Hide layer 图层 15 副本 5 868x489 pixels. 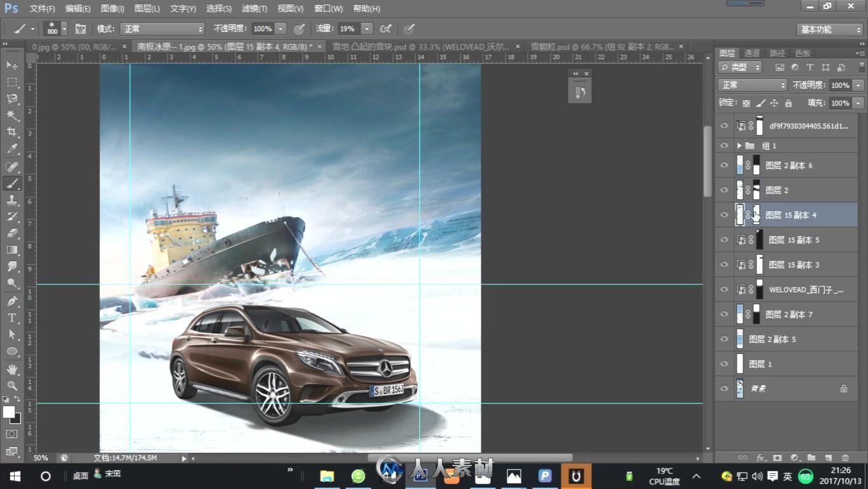(x=724, y=240)
